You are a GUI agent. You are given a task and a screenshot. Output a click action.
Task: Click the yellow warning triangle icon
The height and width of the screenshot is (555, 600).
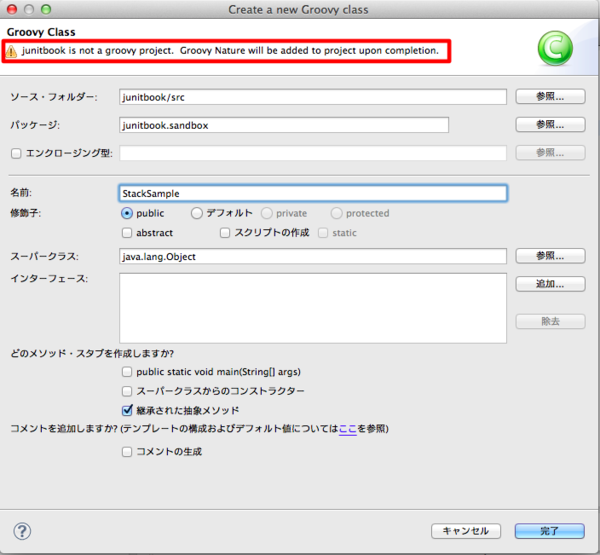[x=11, y=51]
